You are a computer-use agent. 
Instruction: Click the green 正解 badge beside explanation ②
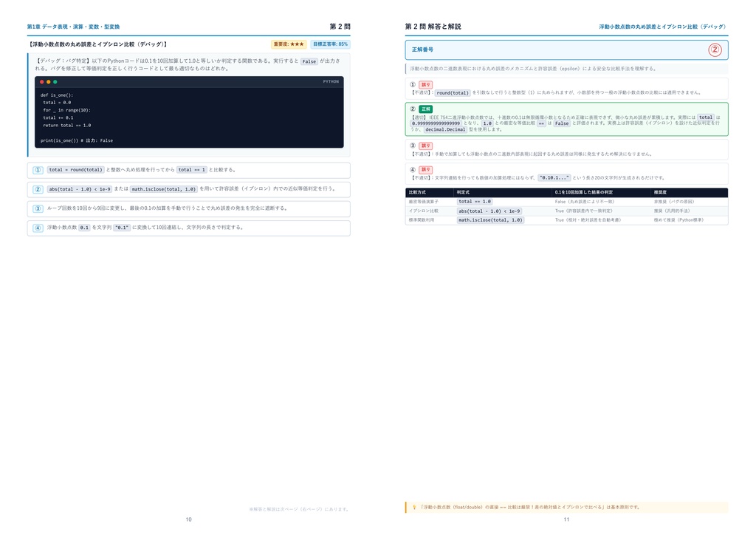[x=426, y=109]
